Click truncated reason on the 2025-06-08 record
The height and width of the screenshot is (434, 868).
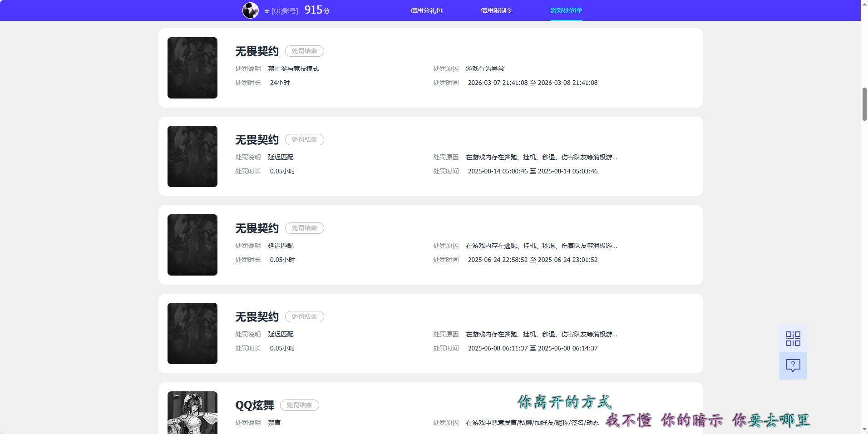pos(542,334)
